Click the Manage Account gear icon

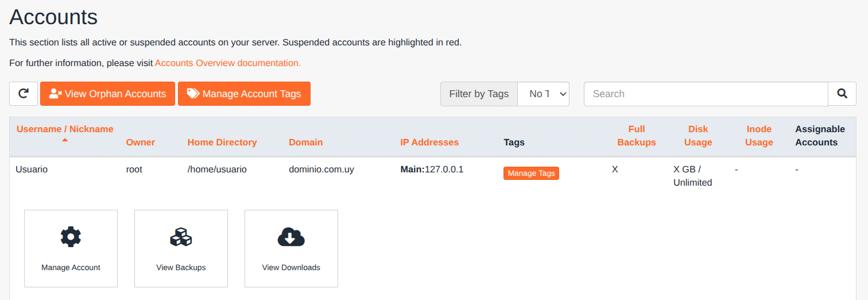[x=71, y=237]
